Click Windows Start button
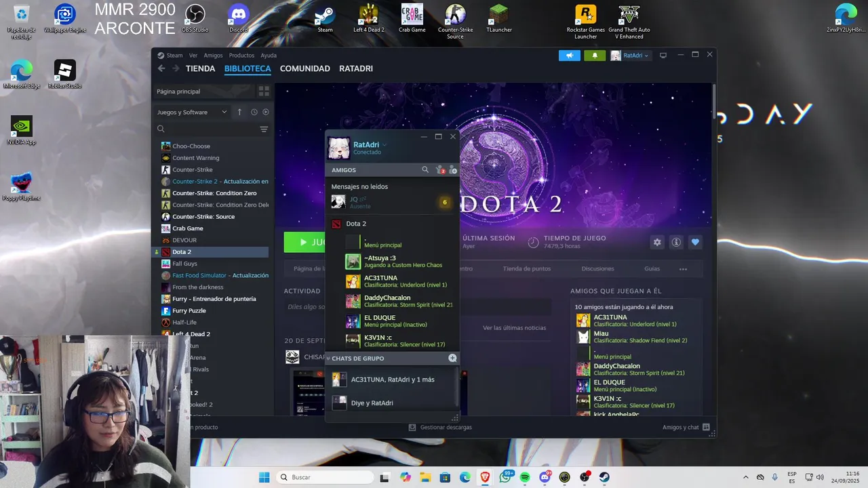 click(264, 477)
